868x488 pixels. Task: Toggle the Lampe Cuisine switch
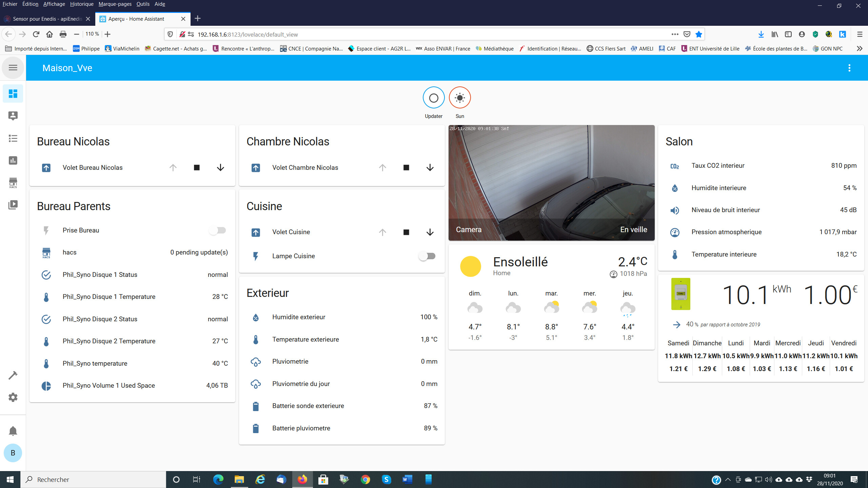click(x=427, y=256)
